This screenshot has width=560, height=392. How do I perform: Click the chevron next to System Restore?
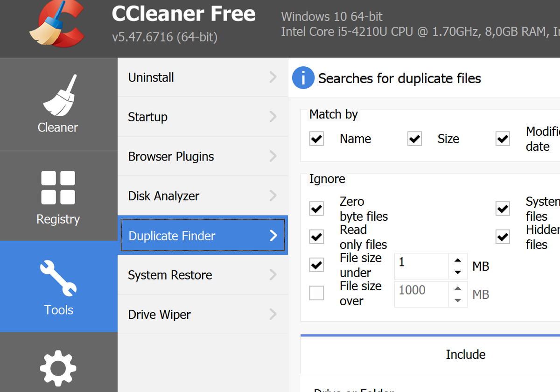tap(273, 275)
